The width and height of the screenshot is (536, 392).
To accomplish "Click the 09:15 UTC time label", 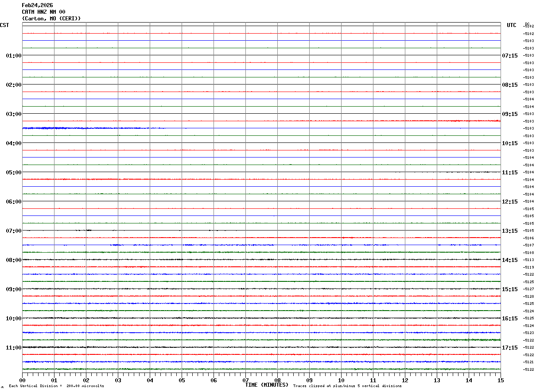I will pyautogui.click(x=510, y=114).
